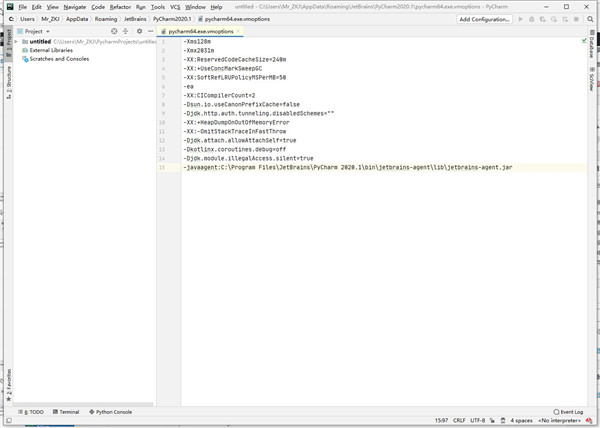The height and width of the screenshot is (428, 600).
Task: Click PyCharm2020.1 breadcrumb
Action: [x=172, y=19]
